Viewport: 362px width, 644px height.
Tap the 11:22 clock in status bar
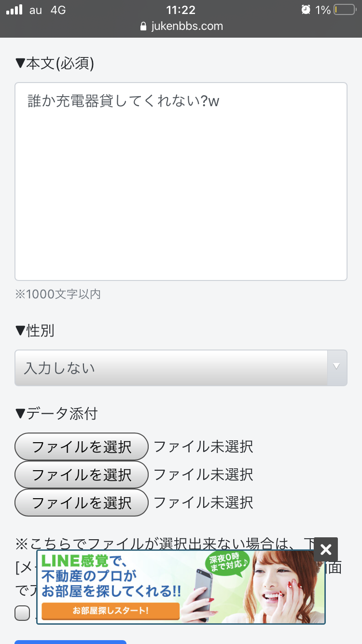tap(181, 10)
